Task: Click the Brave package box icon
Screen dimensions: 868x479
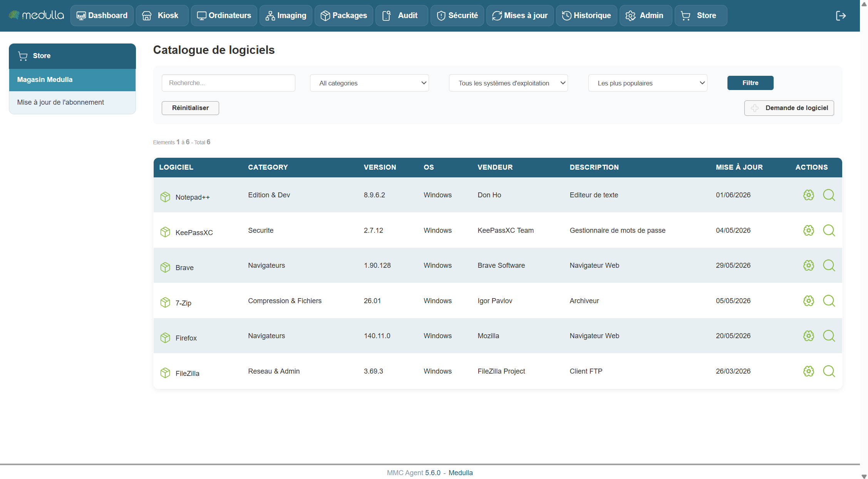Action: click(165, 267)
